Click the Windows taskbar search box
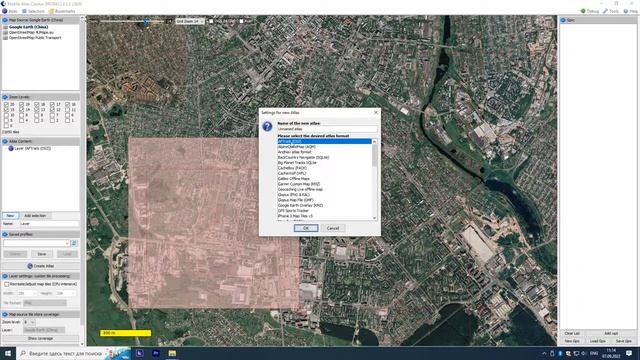 73,353
